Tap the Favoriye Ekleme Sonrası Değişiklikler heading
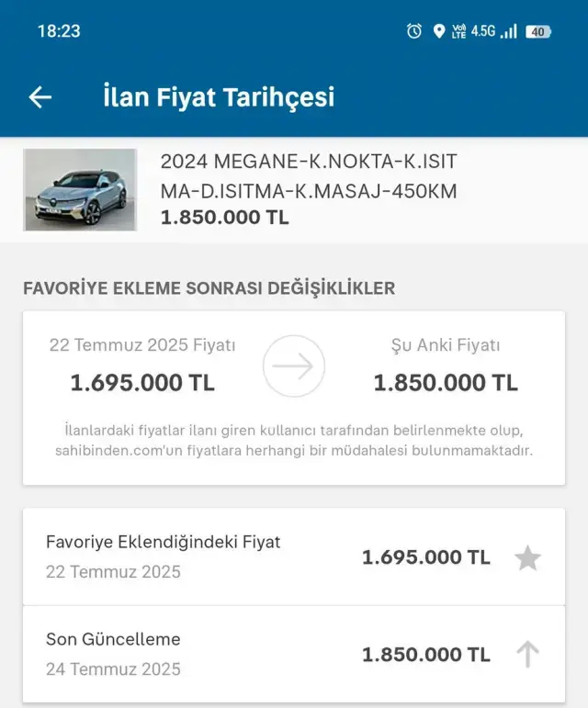 coord(209,287)
